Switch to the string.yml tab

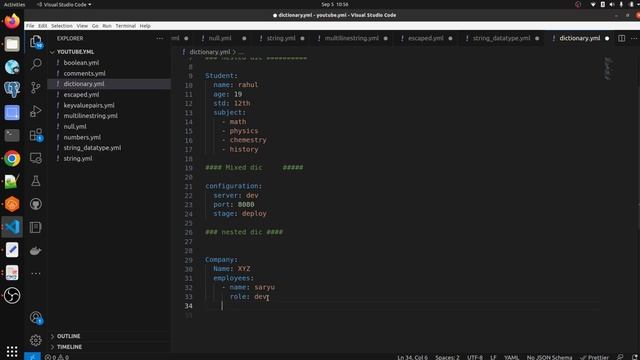click(281, 38)
